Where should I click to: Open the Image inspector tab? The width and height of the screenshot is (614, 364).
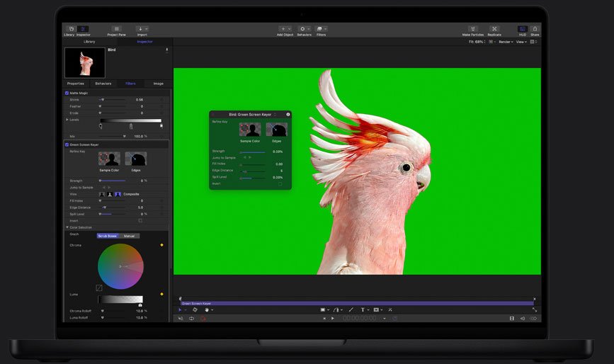(158, 84)
